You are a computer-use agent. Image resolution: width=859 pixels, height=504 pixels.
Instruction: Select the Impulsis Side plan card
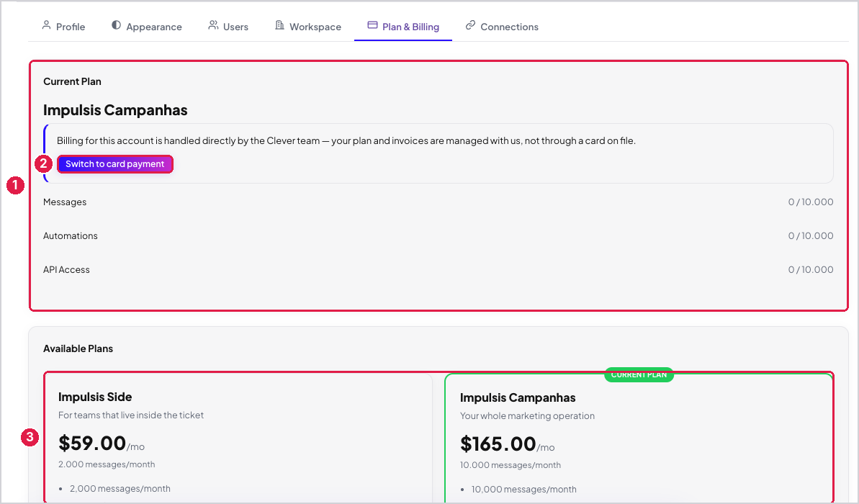[238, 438]
